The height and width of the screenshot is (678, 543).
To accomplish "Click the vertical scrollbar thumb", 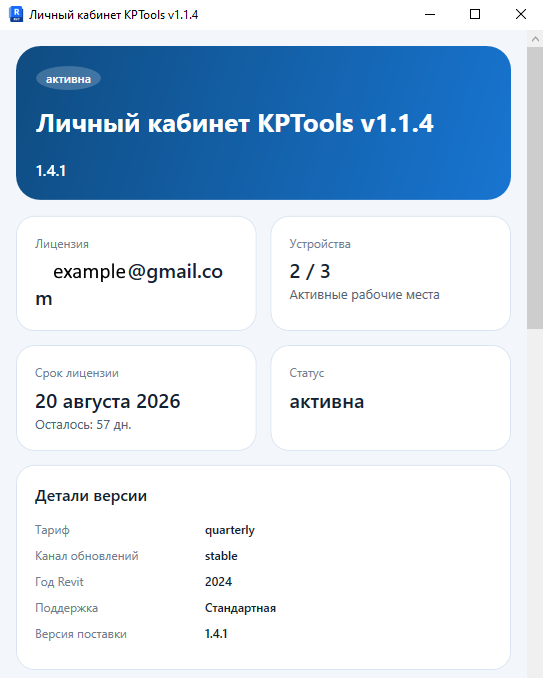I will click(x=535, y=188).
